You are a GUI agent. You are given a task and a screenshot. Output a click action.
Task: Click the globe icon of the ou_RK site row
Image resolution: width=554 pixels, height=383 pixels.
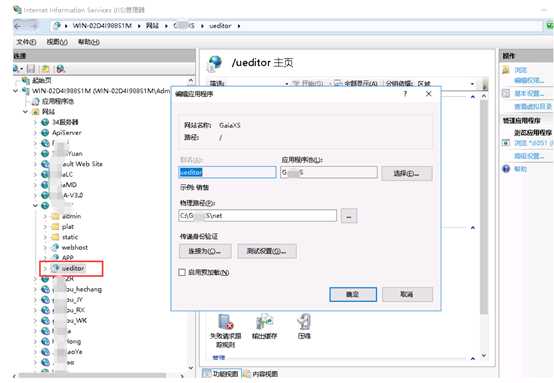45,310
